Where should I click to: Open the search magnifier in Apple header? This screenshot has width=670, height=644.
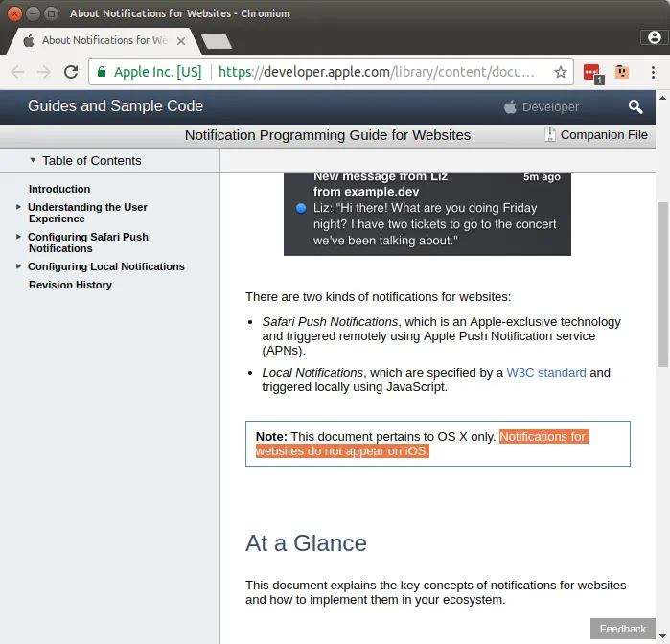(x=635, y=106)
